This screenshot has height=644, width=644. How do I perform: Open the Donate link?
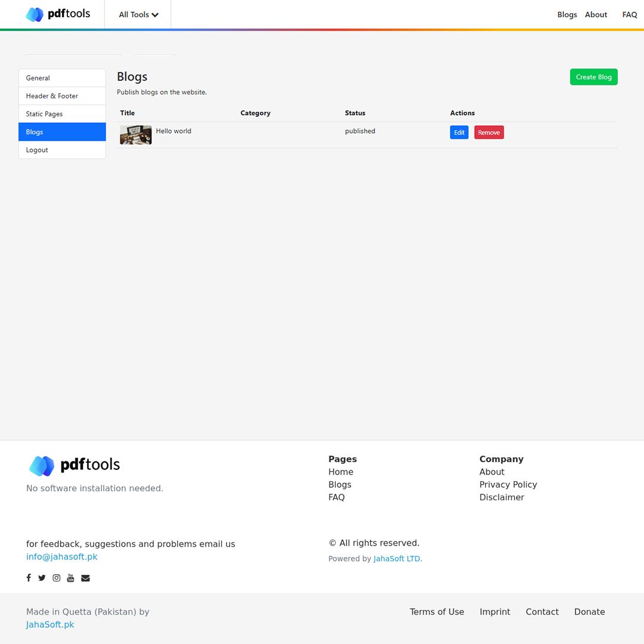click(x=589, y=612)
